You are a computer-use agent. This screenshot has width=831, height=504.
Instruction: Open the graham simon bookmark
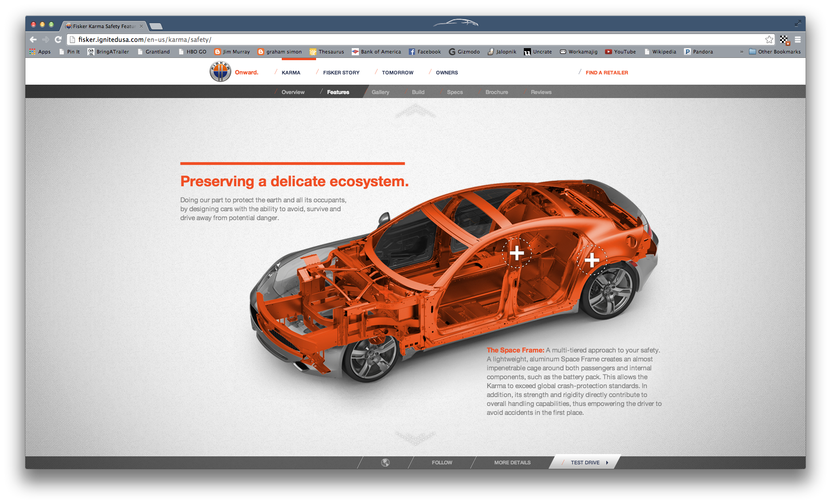[x=280, y=52]
